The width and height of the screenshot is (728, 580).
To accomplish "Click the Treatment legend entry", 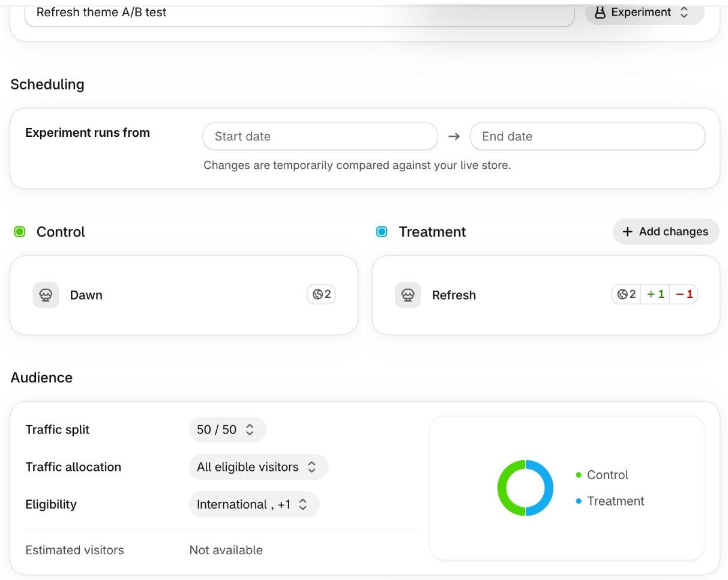I will point(610,501).
